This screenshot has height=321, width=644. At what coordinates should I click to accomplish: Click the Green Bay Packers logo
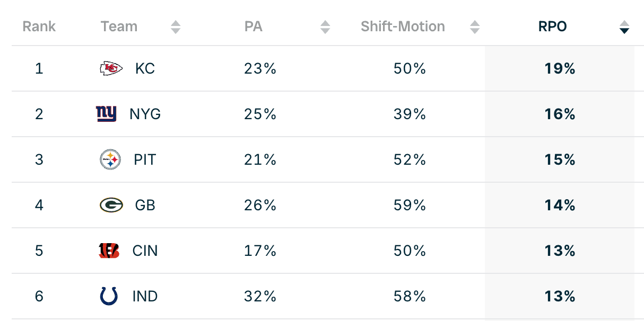pyautogui.click(x=111, y=205)
